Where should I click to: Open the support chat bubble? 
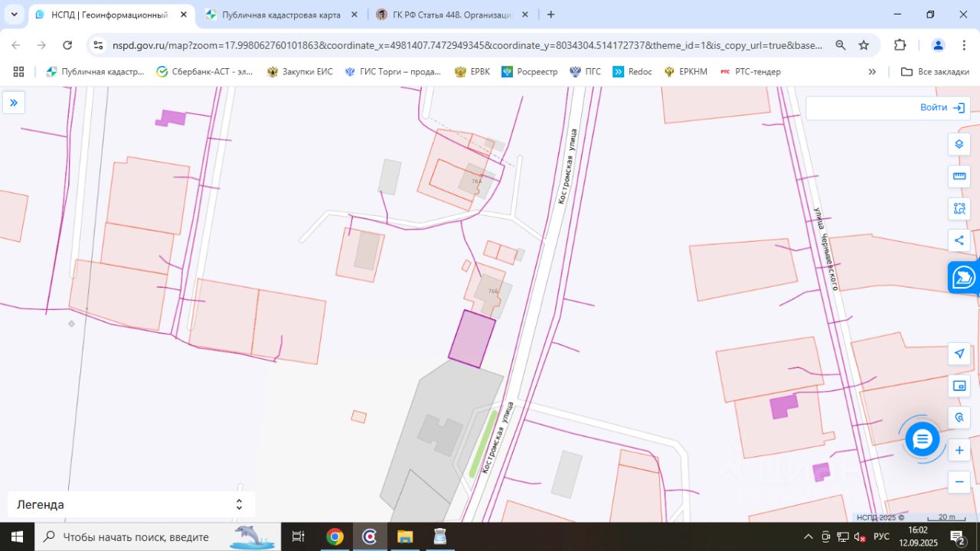(923, 439)
